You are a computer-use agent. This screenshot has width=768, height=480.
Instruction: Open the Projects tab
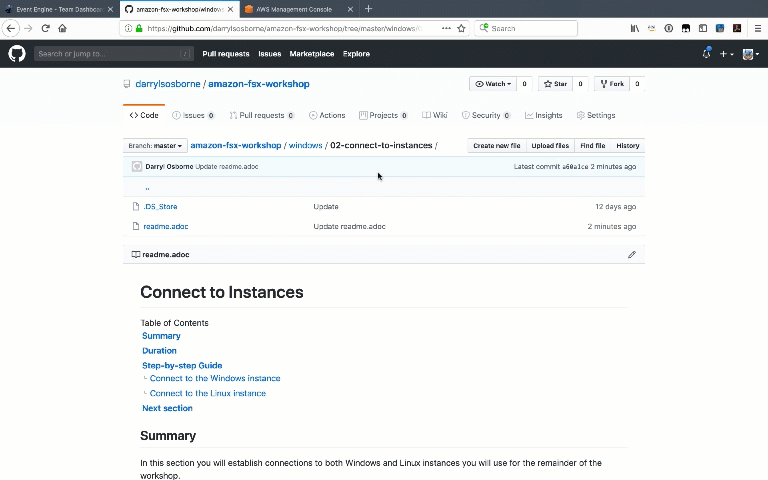(383, 115)
